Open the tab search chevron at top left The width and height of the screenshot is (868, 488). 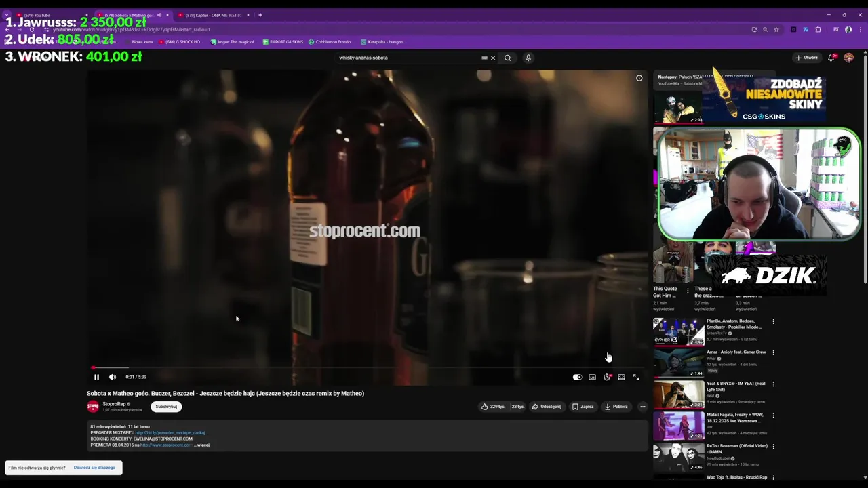pos(7,15)
